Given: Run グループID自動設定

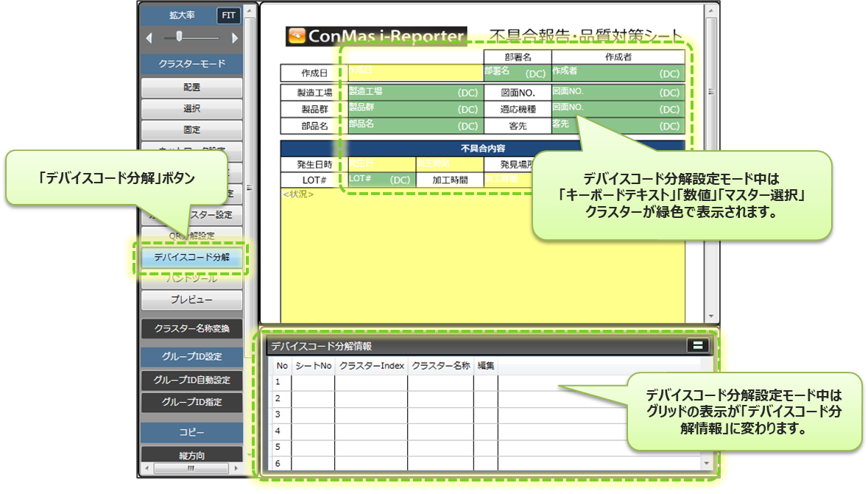Looking at the screenshot, I should (x=191, y=381).
